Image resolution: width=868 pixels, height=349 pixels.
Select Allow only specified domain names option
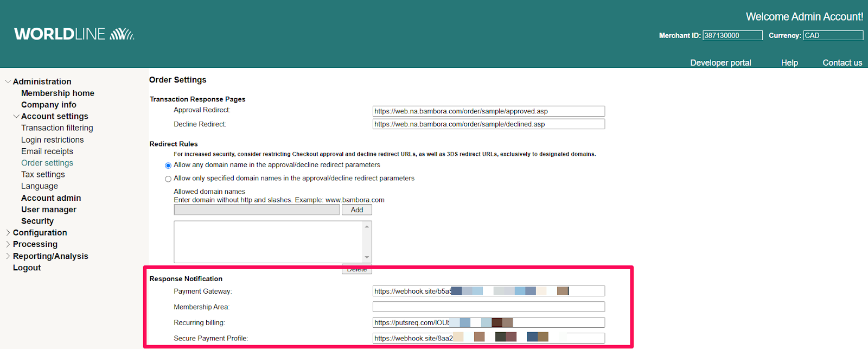[x=168, y=179]
